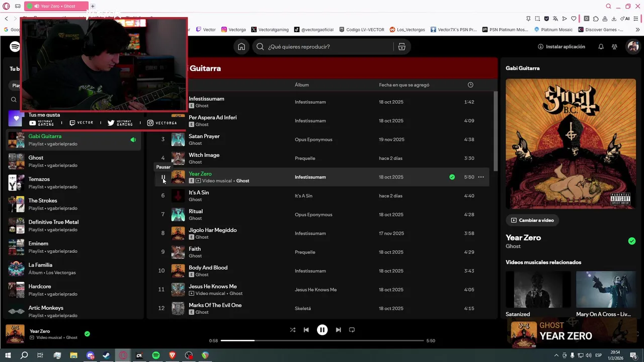Sort by duration clock icon
644x362 pixels.
click(470, 85)
